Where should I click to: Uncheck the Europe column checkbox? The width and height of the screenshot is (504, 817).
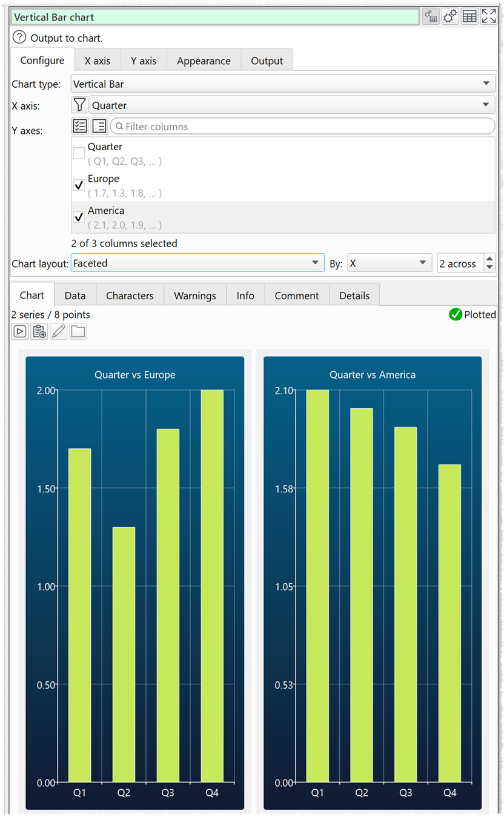[79, 185]
